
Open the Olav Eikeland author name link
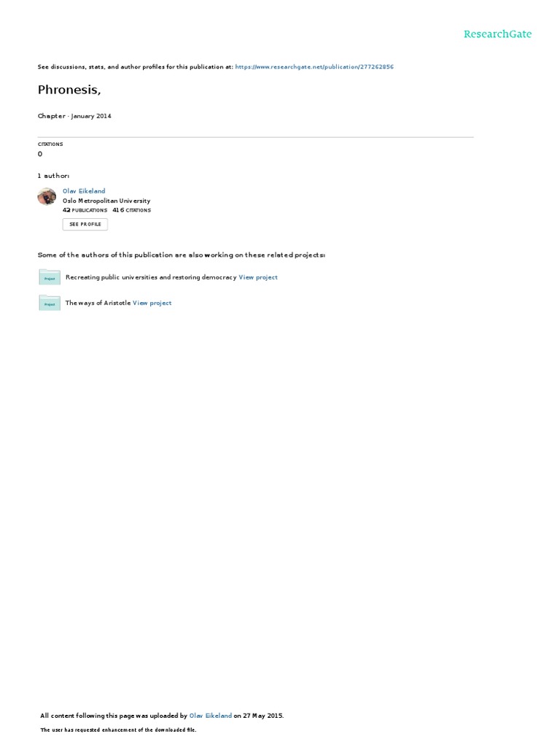click(x=84, y=191)
